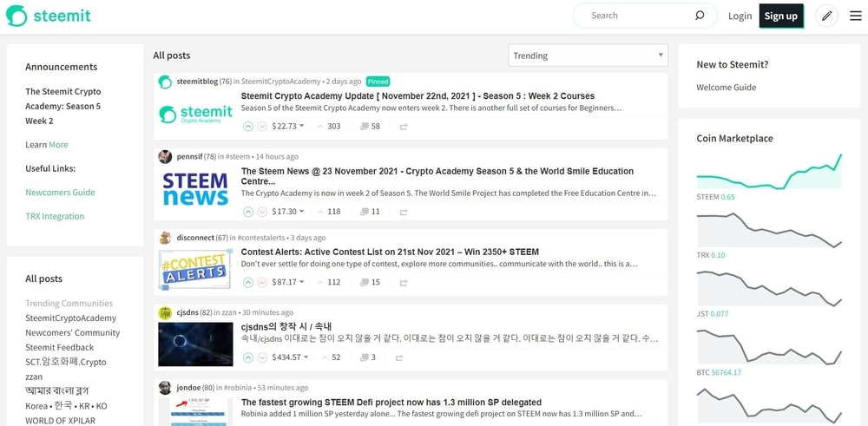
Task: Open the Steemit Crypto Academy thumbnail
Action: coord(195,114)
